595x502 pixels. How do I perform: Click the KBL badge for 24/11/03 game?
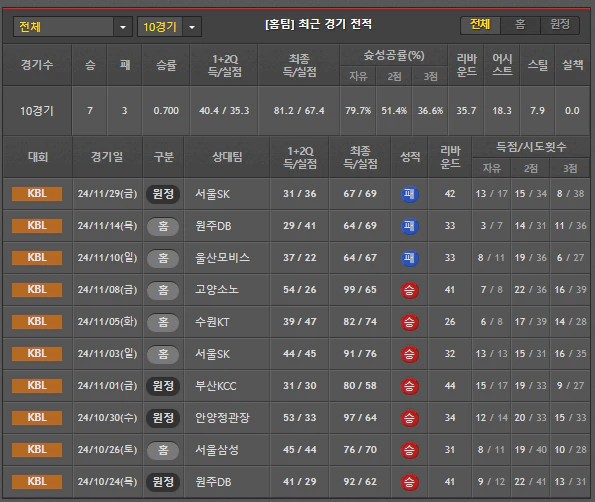click(37, 354)
